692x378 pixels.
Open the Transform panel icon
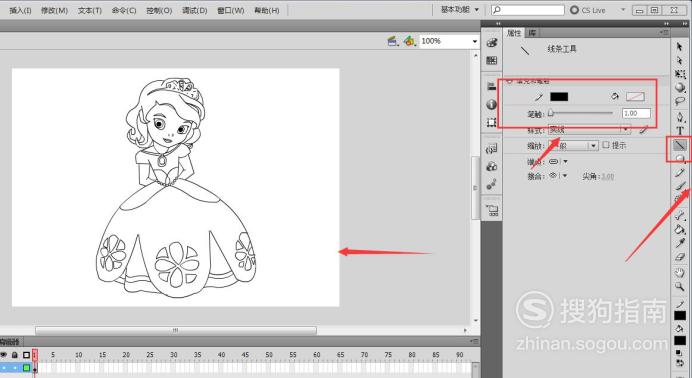tap(492, 122)
